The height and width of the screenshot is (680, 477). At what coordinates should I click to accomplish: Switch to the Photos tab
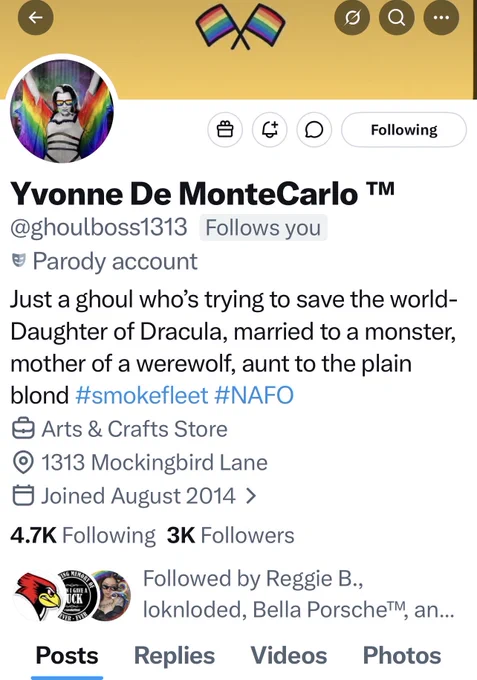coord(402,655)
